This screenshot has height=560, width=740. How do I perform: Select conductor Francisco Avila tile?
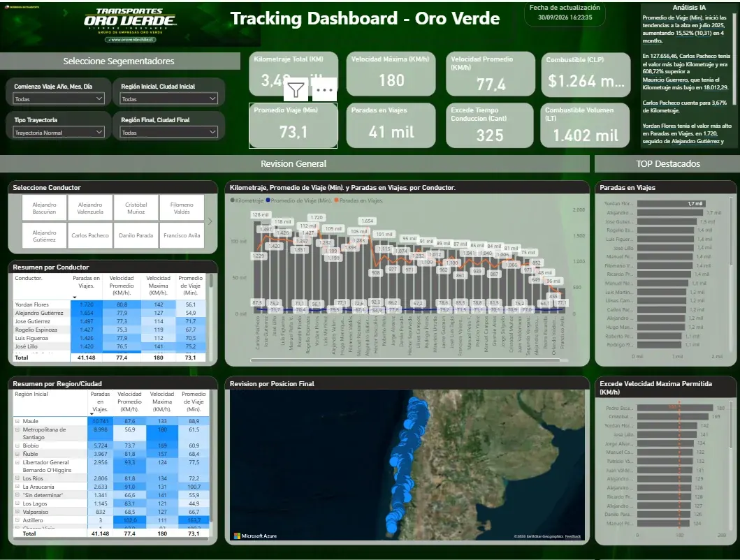pyautogui.click(x=182, y=235)
